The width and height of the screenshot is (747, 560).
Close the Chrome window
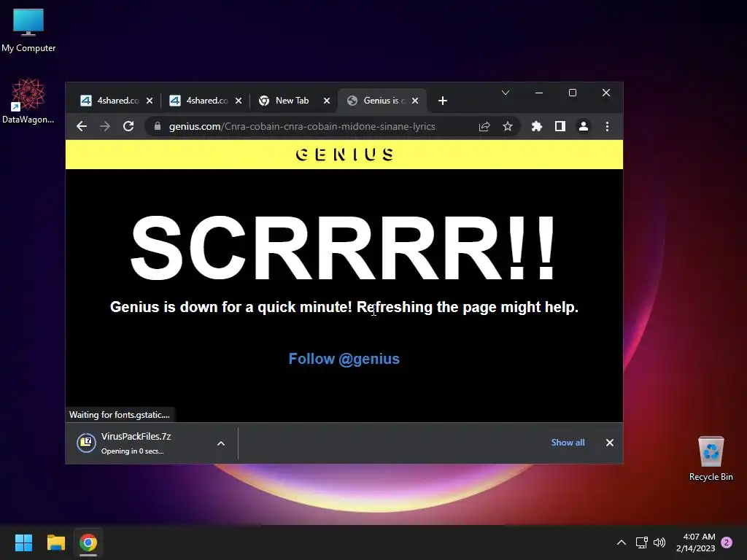606,93
